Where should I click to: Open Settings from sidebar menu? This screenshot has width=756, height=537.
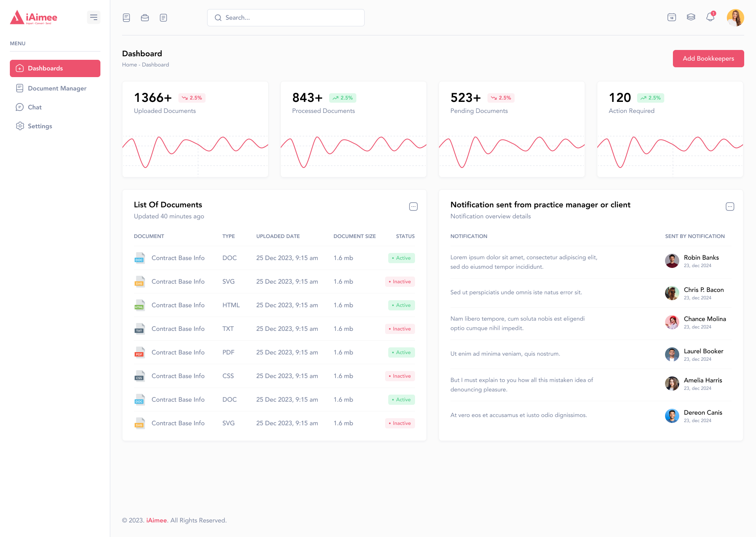[40, 126]
